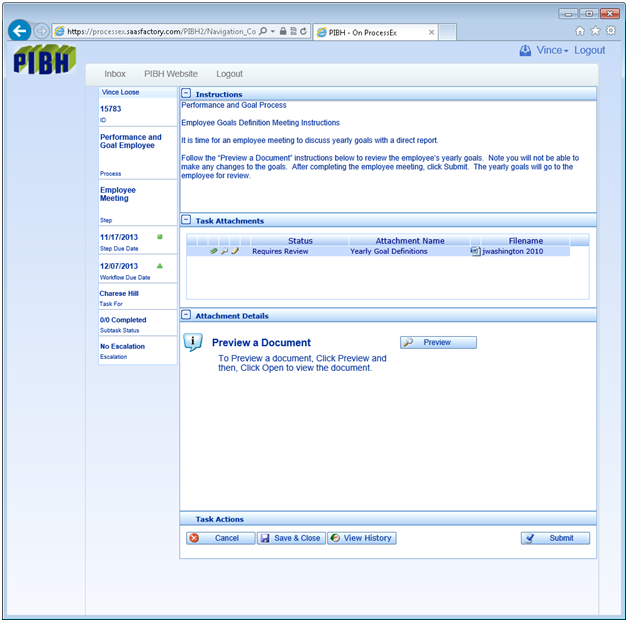Screen dimensions: 628x622
Task: Click Logout in the navigation menu bar
Action: point(229,74)
